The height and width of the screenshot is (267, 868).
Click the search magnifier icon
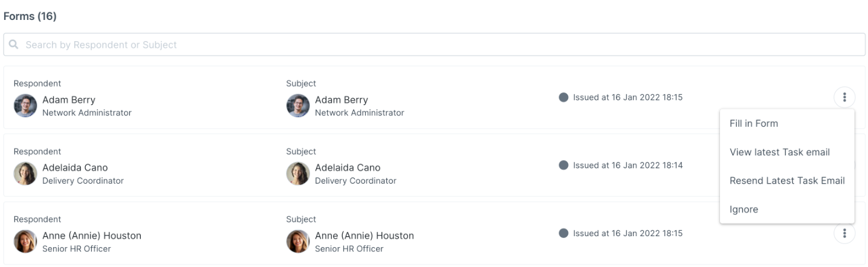pyautogui.click(x=13, y=45)
